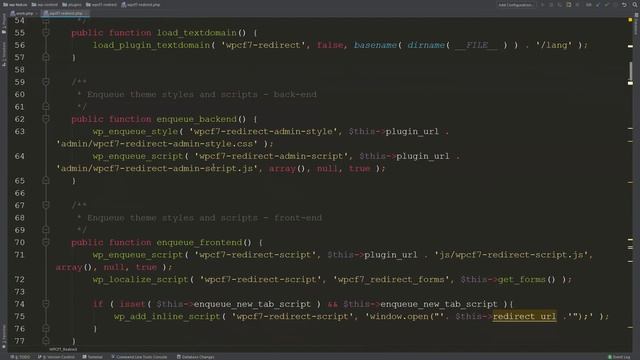Click line number 64 in gutter
This screenshot has width=640, height=360.
(19, 156)
